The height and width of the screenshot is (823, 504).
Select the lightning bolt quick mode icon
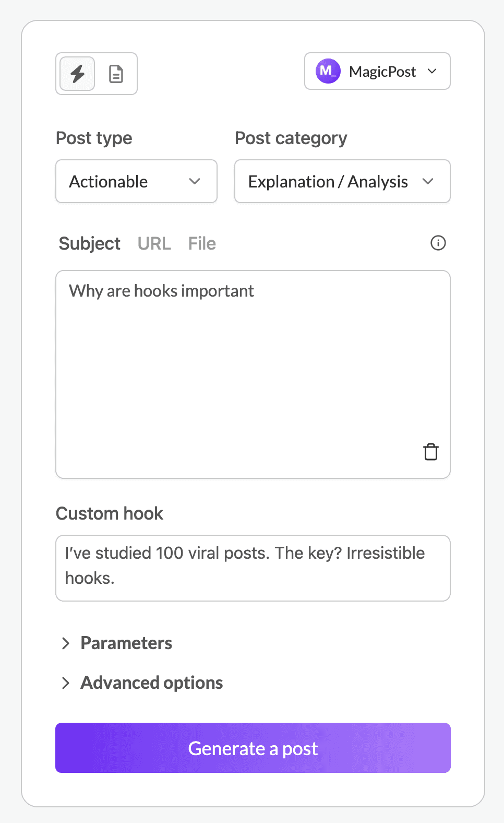click(x=77, y=74)
